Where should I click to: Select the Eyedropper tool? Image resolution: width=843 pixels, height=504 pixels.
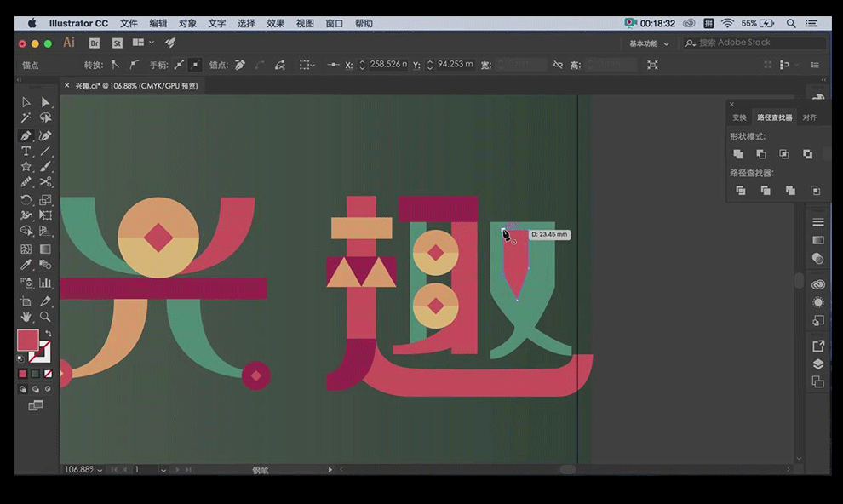tap(26, 265)
